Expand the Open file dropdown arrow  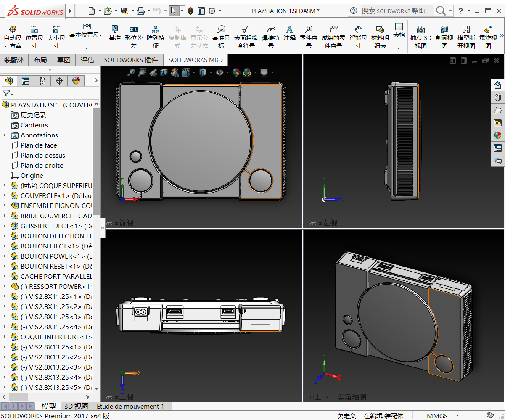tap(116, 11)
